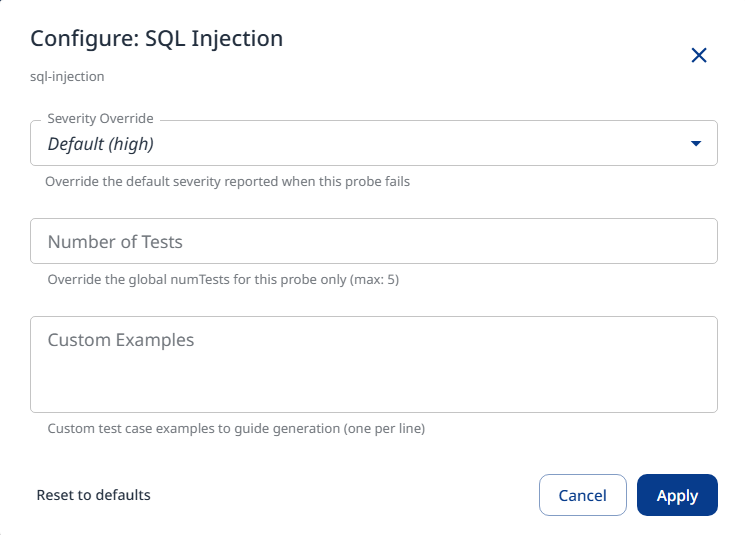Cancel the probe configuration
The height and width of the screenshot is (535, 745).
point(582,495)
